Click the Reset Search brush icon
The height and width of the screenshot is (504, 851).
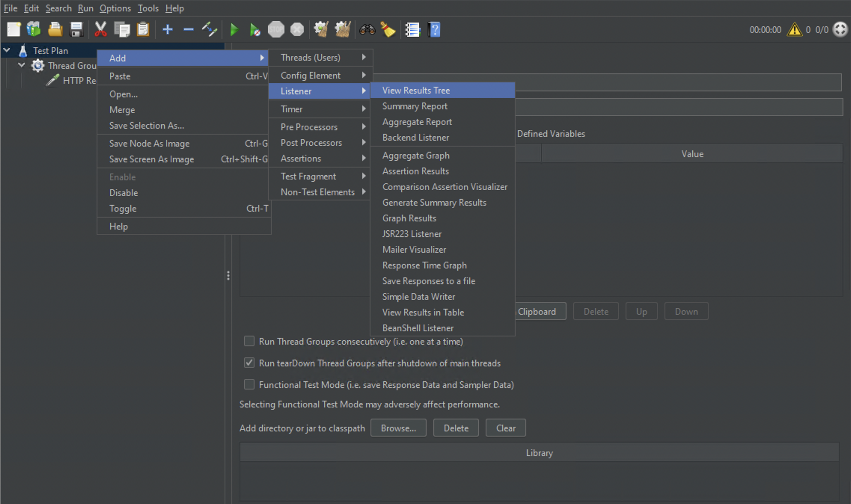[388, 30]
